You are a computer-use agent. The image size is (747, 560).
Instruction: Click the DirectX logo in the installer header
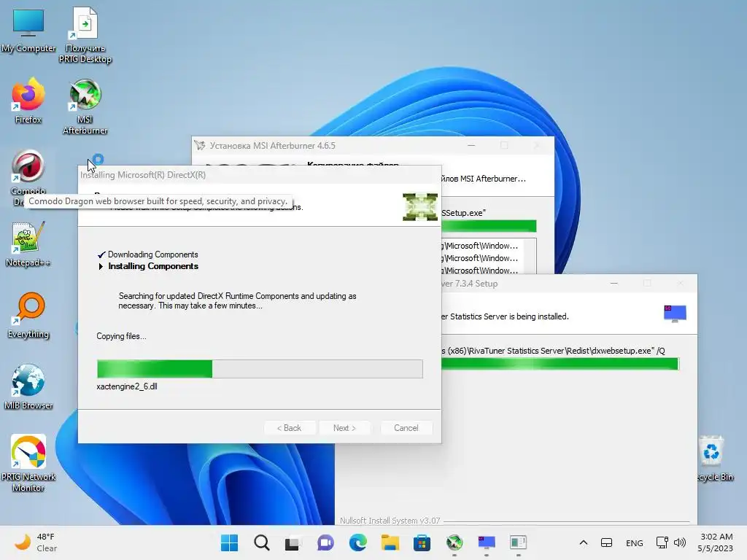(x=419, y=206)
